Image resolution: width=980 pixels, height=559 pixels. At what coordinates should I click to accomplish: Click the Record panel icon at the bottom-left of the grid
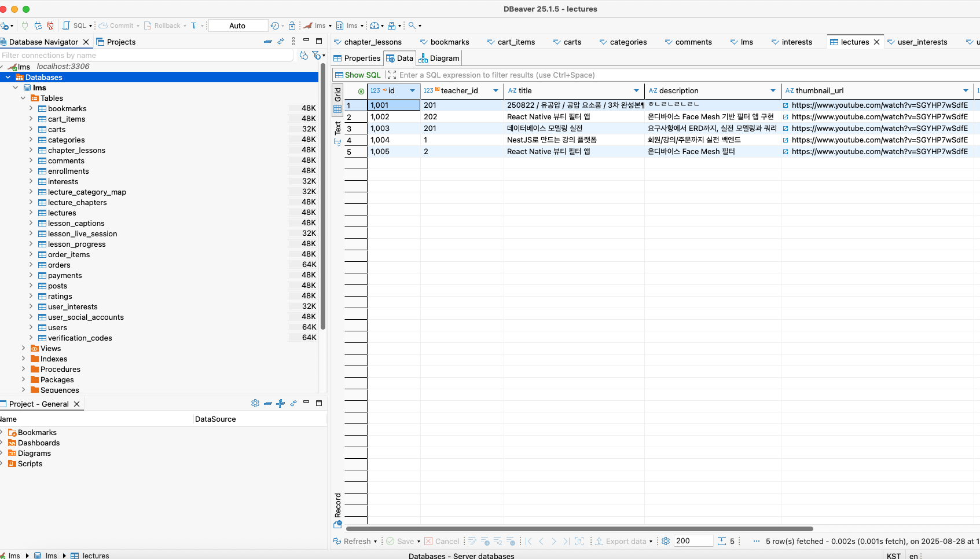tap(337, 524)
